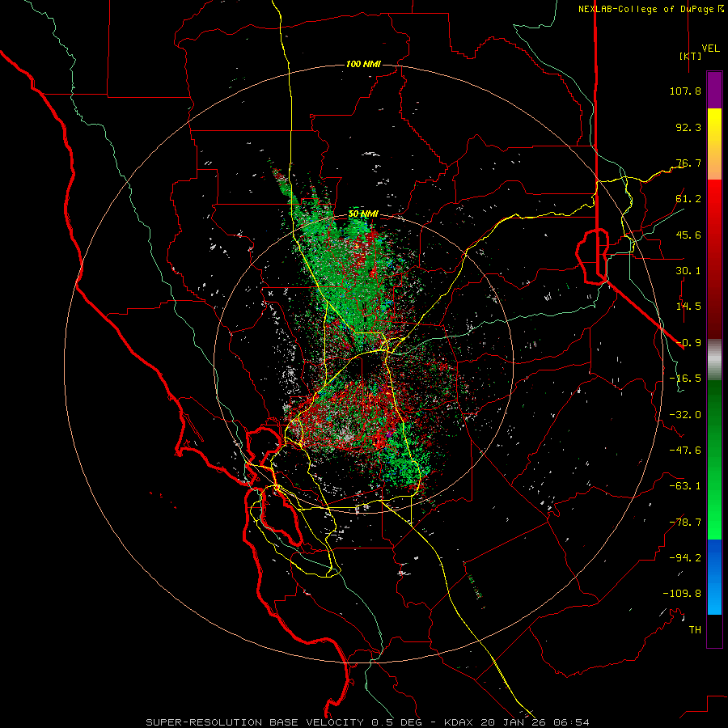Click the -94.2 velocity scale value

pyautogui.click(x=685, y=557)
